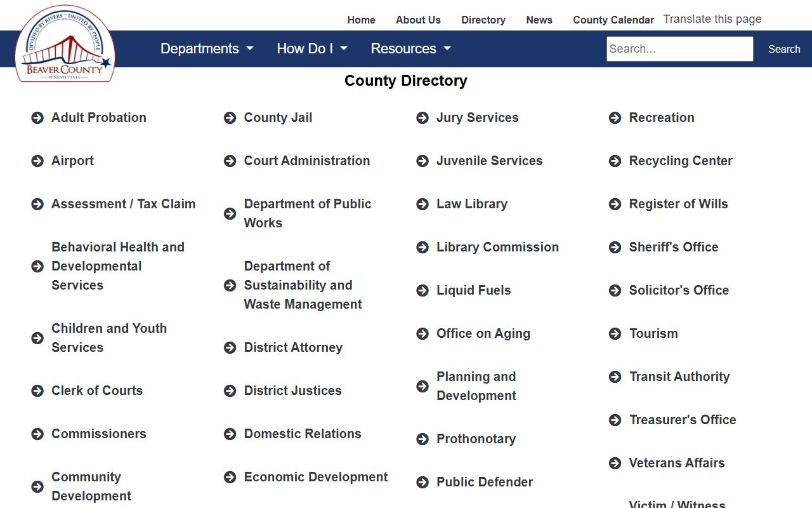This screenshot has height=508, width=812.
Task: Click arrow icon beside Clerk of Courts
Action: (x=37, y=391)
